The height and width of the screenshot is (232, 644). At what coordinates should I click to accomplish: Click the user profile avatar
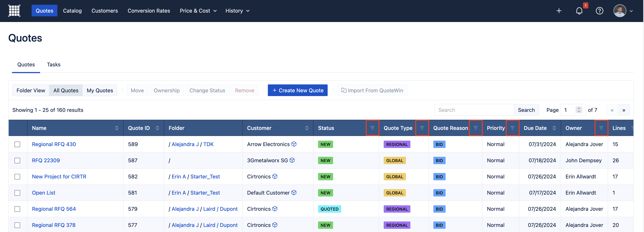(620, 11)
